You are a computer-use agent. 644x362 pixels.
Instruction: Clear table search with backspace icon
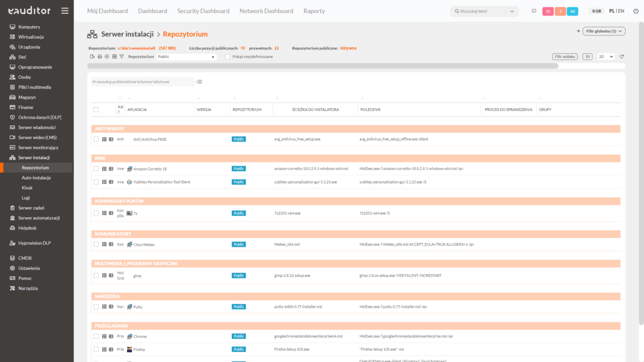click(199, 82)
